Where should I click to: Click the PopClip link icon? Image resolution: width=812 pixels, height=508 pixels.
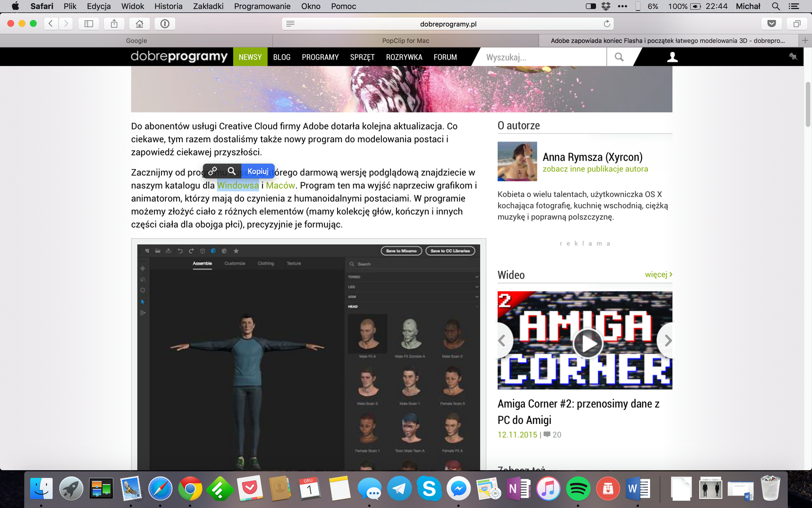pos(212,171)
